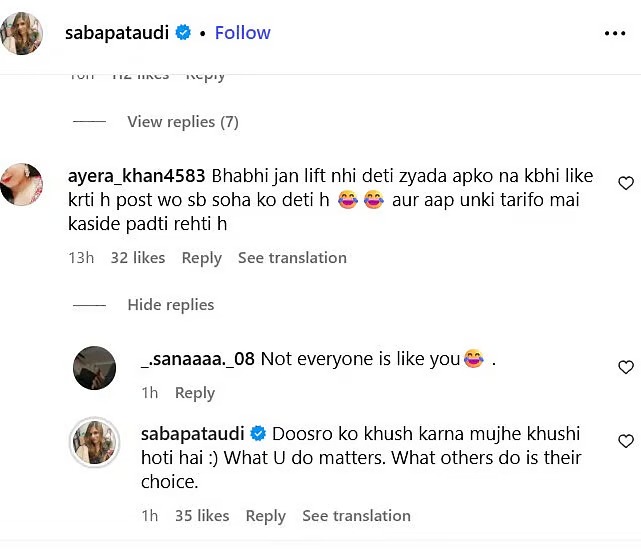Open the three-dots more options menu

click(614, 33)
